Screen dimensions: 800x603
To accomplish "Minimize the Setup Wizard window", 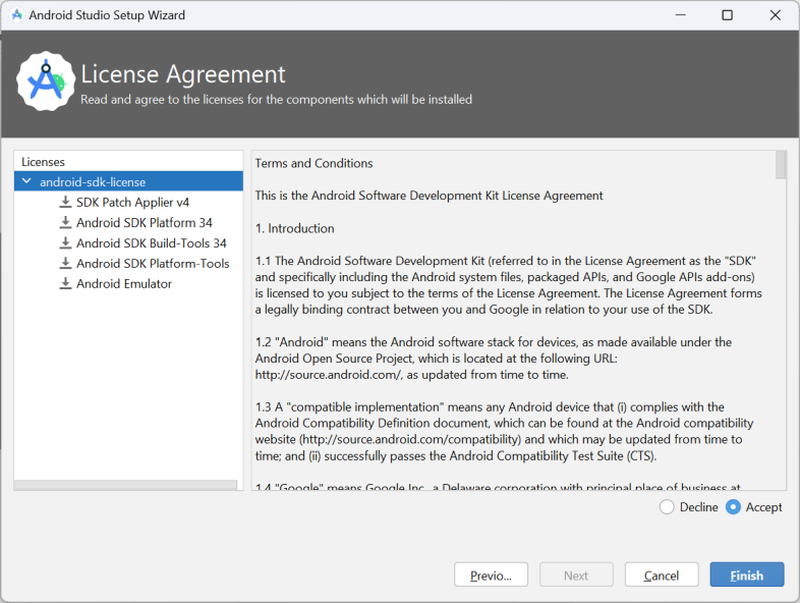I will 680,15.
